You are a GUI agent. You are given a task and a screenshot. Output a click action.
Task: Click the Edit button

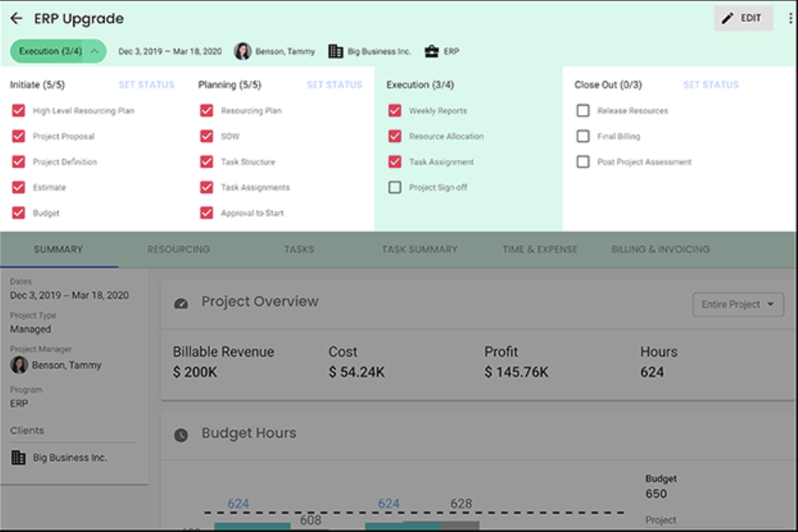pyautogui.click(x=742, y=19)
